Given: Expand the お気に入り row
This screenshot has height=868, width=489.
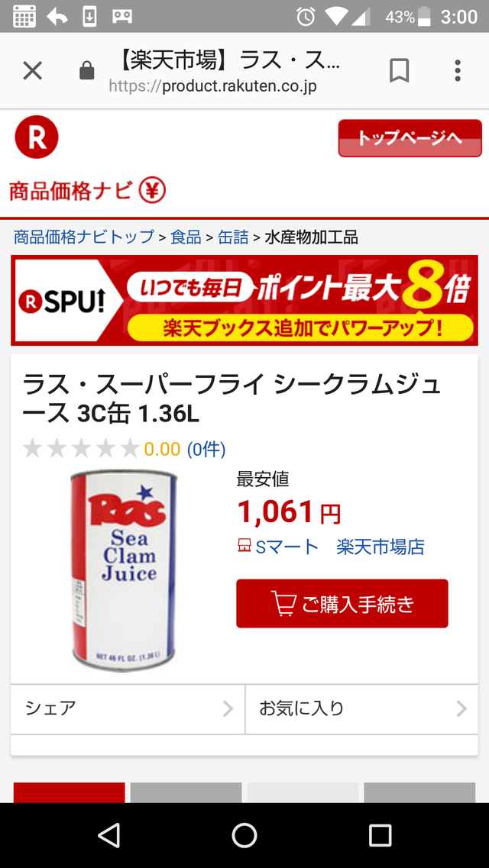Looking at the screenshot, I should (x=361, y=708).
